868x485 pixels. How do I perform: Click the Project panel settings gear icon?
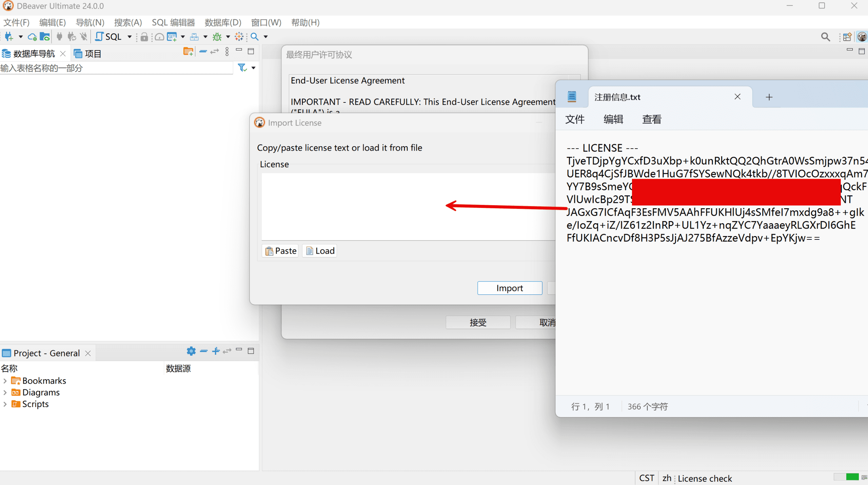191,351
